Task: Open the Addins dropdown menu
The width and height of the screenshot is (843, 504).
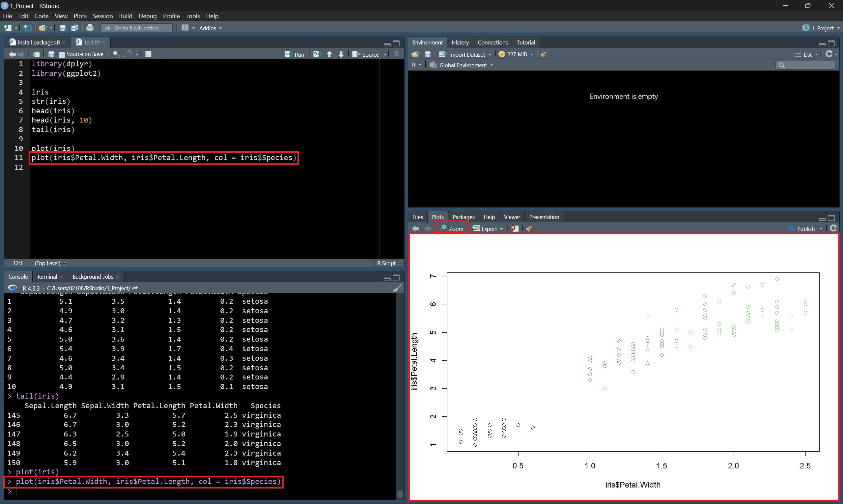Action: click(x=210, y=28)
